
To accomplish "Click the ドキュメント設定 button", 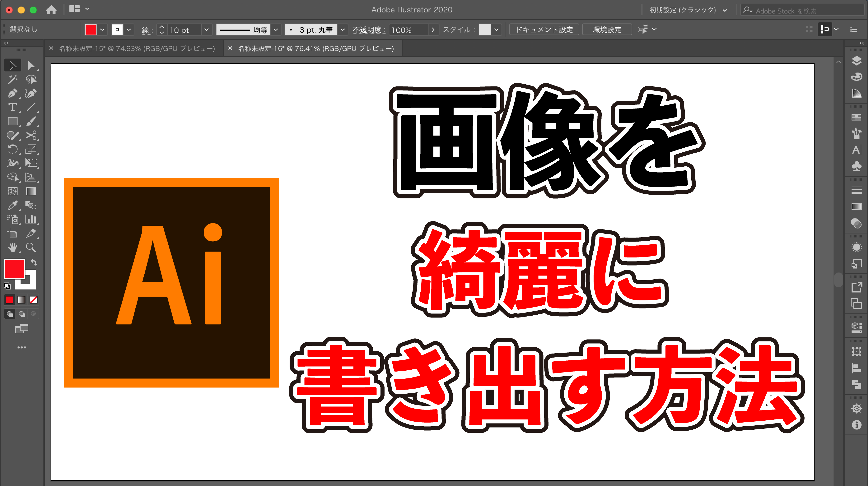I will click(x=544, y=30).
